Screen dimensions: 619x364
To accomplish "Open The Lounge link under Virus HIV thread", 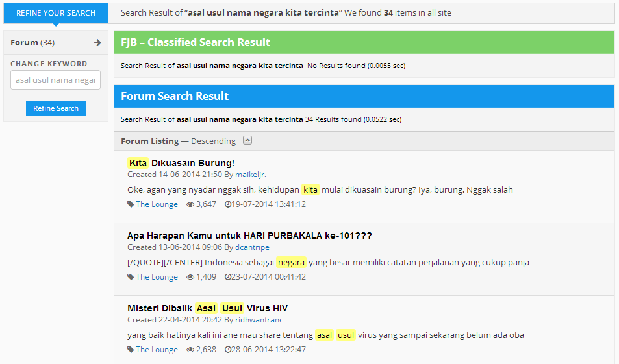I will [x=157, y=350].
